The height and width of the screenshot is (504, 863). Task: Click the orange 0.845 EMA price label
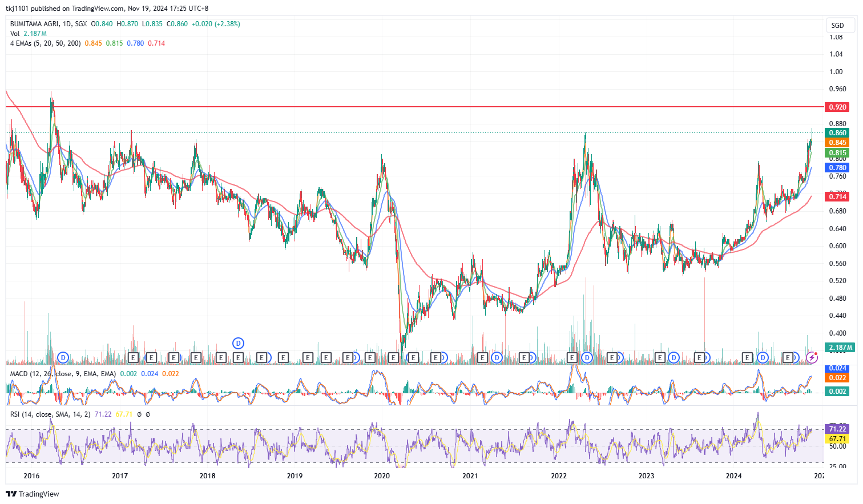(x=837, y=143)
